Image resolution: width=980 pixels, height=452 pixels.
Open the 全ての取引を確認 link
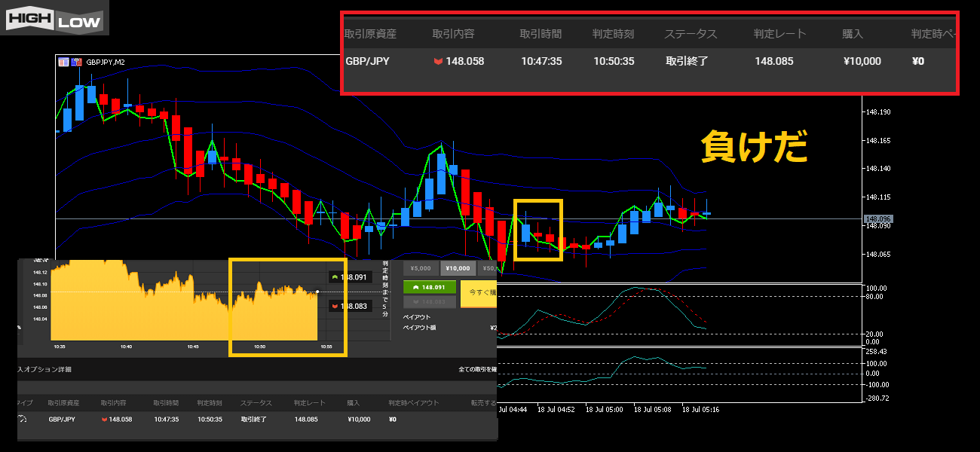point(477,370)
